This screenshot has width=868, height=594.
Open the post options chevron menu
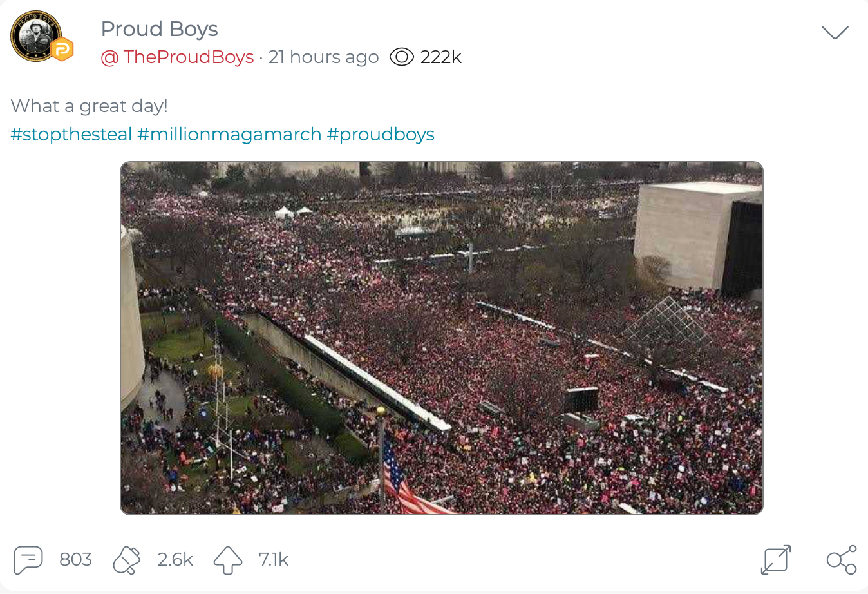click(x=835, y=32)
